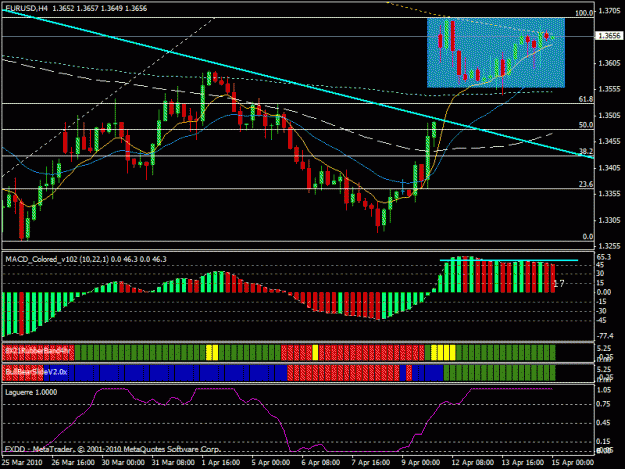Click the 13 Apr 16:00 time label
The height and width of the screenshot is (469, 625).
coord(523,462)
